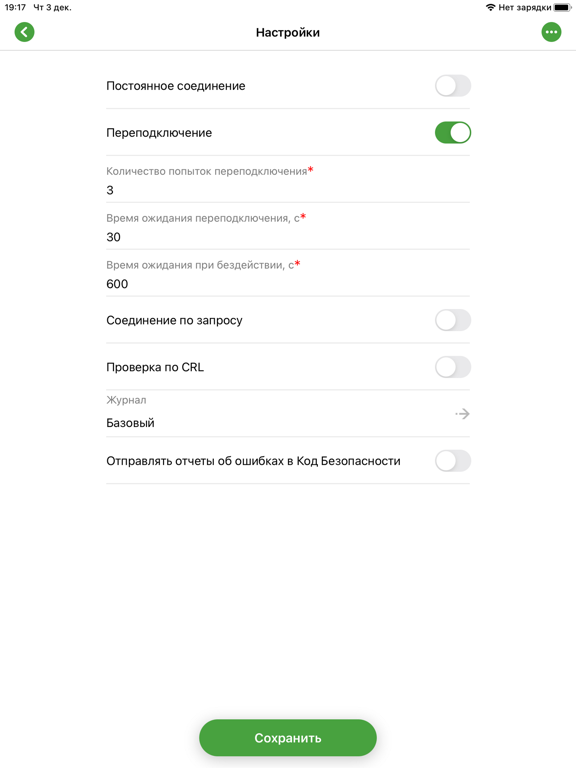Image resolution: width=576 pixels, height=768 pixels.
Task: Enable the Постоянное соединение switch
Action: point(453,86)
